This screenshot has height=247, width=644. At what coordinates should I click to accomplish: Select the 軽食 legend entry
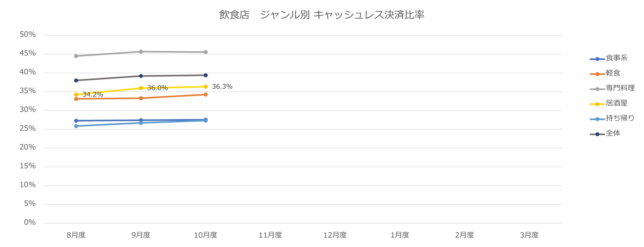coord(613,73)
